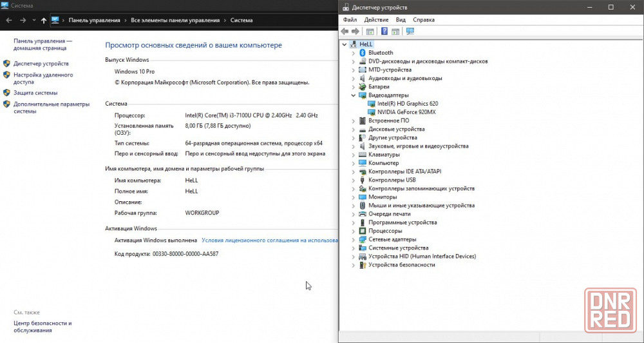Click the scan hardware monitor toolbar icon

(x=410, y=31)
